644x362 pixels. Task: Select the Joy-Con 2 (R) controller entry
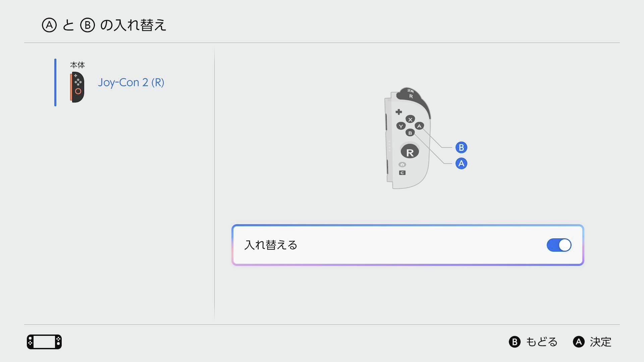point(131,82)
